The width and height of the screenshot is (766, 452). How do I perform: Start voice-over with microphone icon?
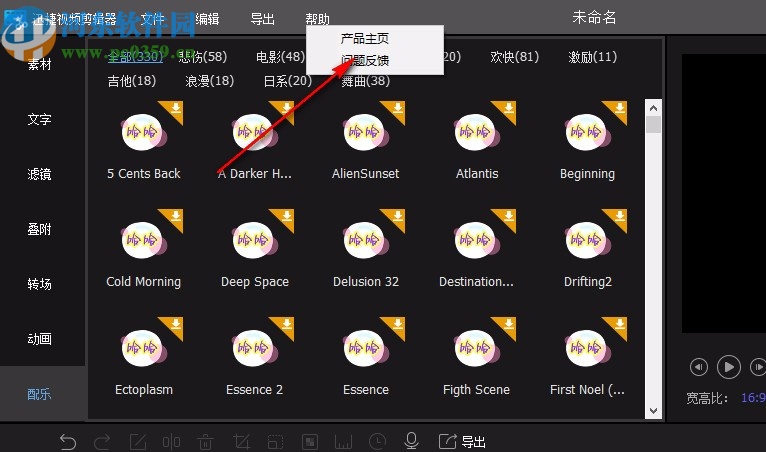412,441
